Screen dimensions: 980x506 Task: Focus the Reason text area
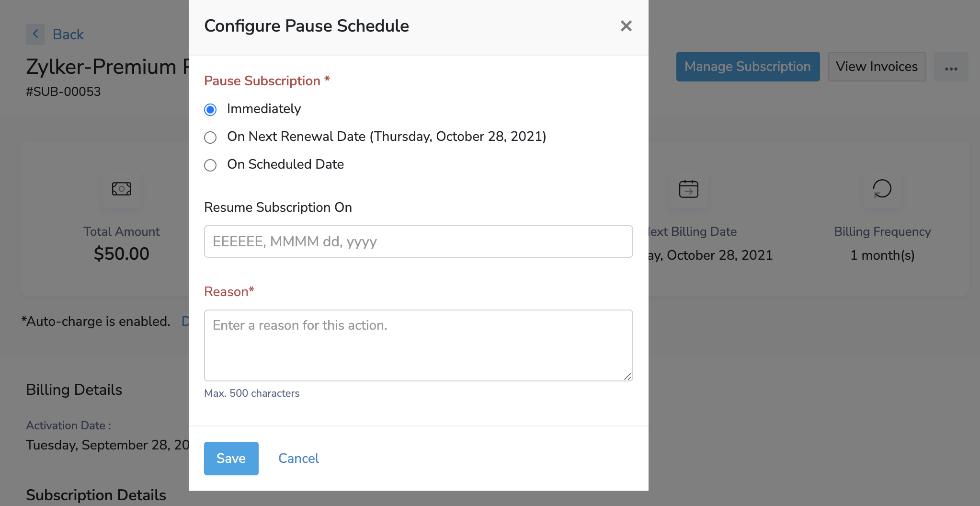pyautogui.click(x=418, y=345)
